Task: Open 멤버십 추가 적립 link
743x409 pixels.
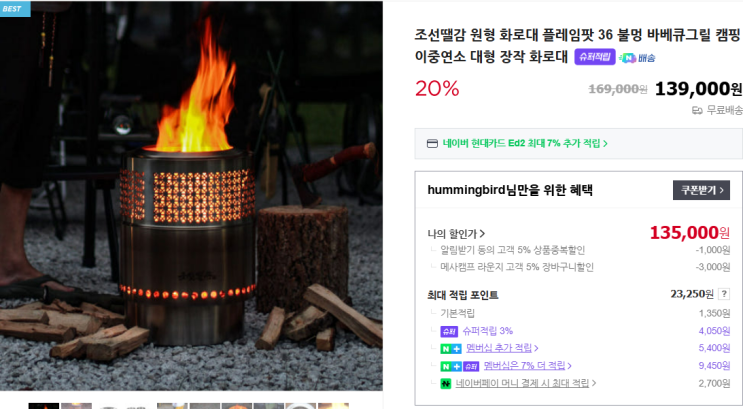Action: (499, 348)
